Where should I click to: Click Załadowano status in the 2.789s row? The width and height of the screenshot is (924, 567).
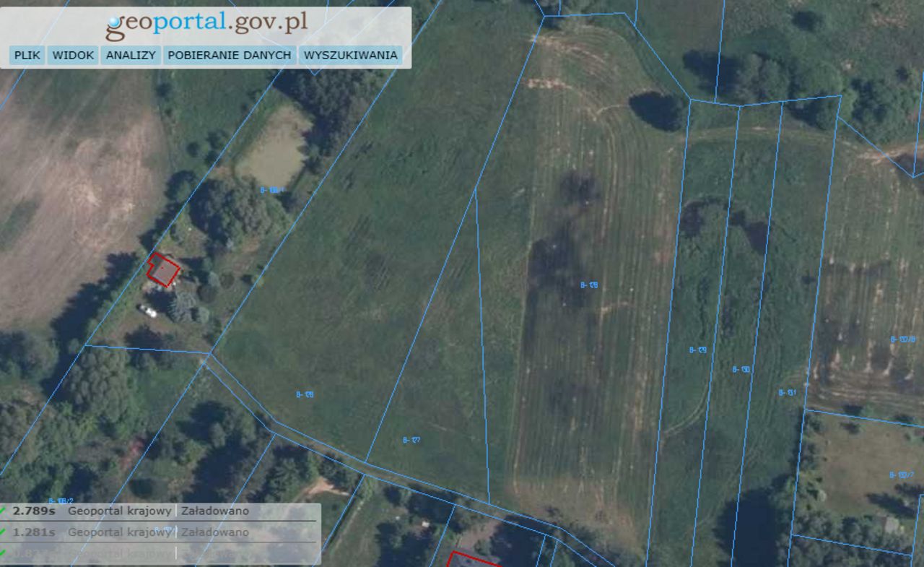coord(214,511)
